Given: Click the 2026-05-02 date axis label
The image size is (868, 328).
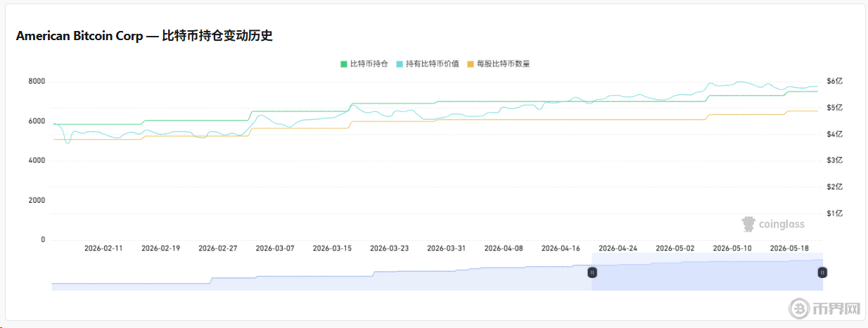Looking at the screenshot, I should coord(675,248).
